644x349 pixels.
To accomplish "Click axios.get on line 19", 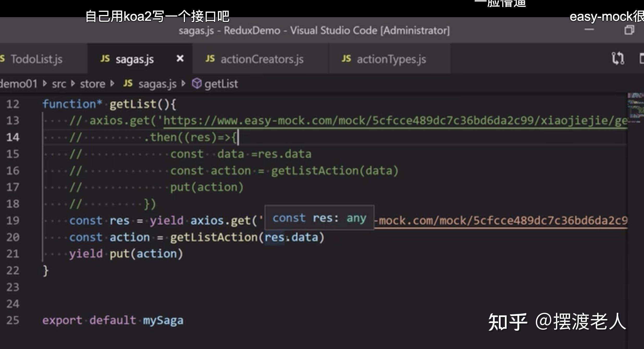I will pos(220,221).
